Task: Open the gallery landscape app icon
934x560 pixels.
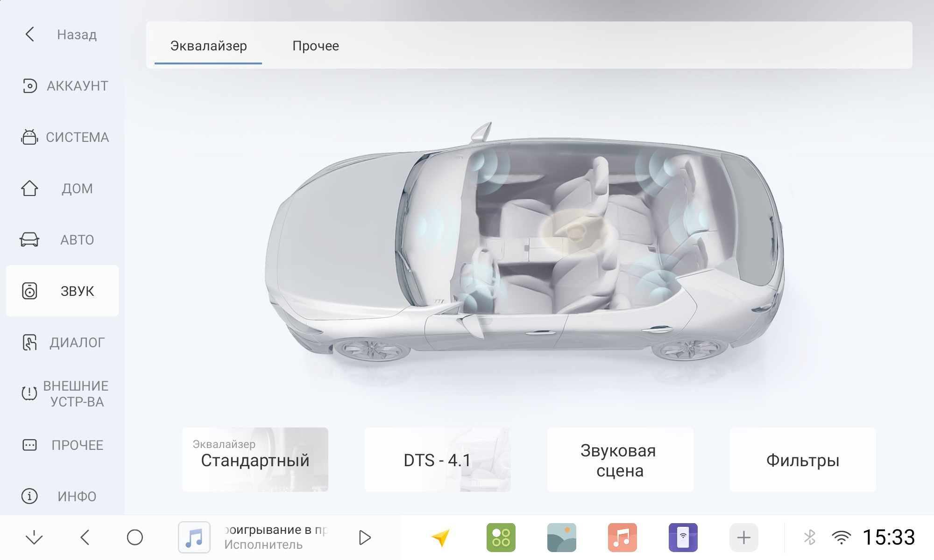Action: pos(562,538)
